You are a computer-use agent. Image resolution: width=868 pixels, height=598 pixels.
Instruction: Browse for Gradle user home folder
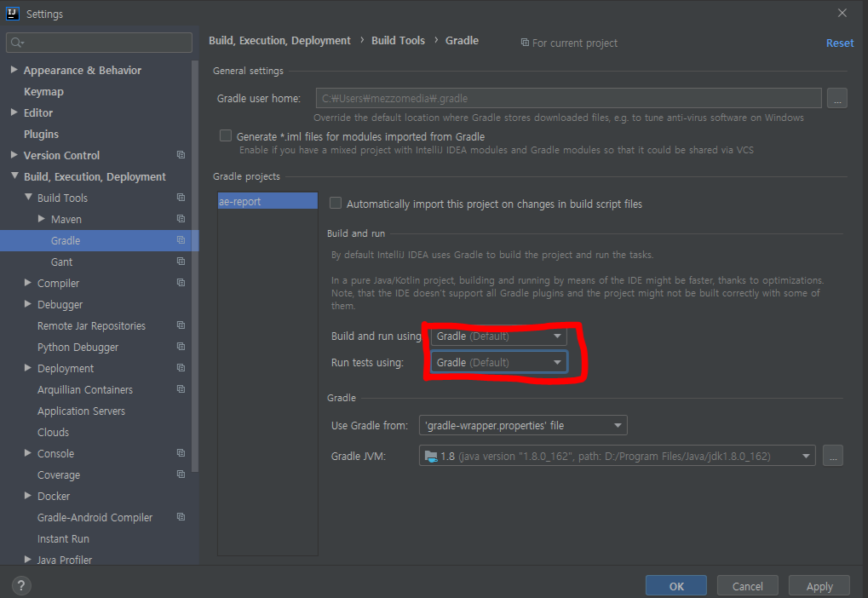[837, 98]
